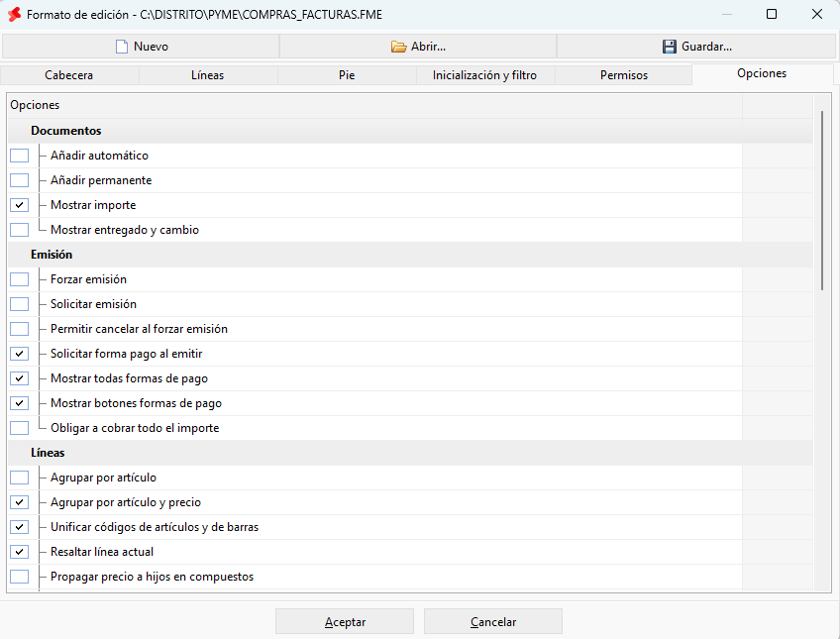Click the Nuevo blank page icon
Screen dimensions: 840x639
tap(122, 47)
